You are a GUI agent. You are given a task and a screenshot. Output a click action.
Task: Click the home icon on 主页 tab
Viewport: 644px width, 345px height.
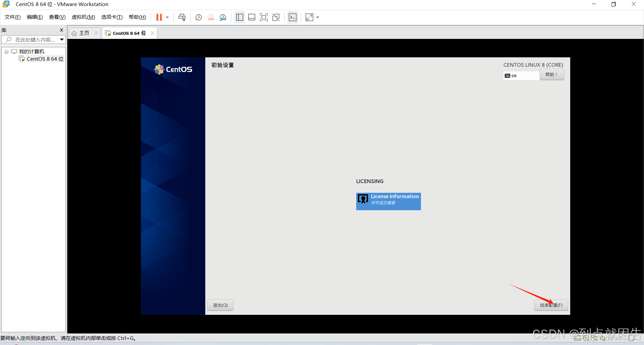74,33
